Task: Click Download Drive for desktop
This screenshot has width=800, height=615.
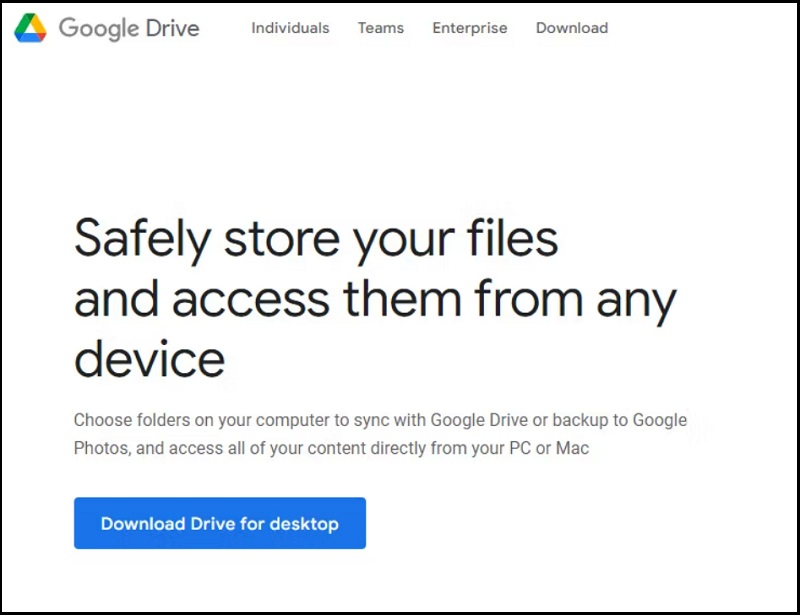Action: point(220,523)
